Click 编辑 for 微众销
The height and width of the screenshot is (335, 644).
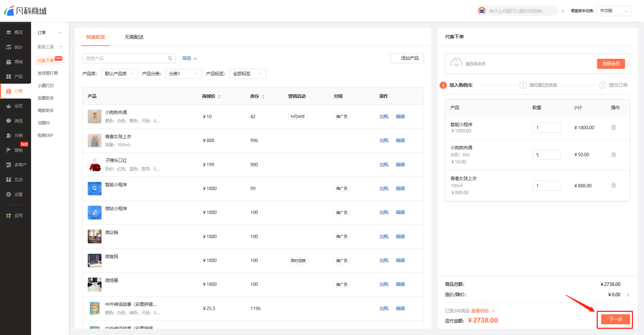tap(400, 236)
